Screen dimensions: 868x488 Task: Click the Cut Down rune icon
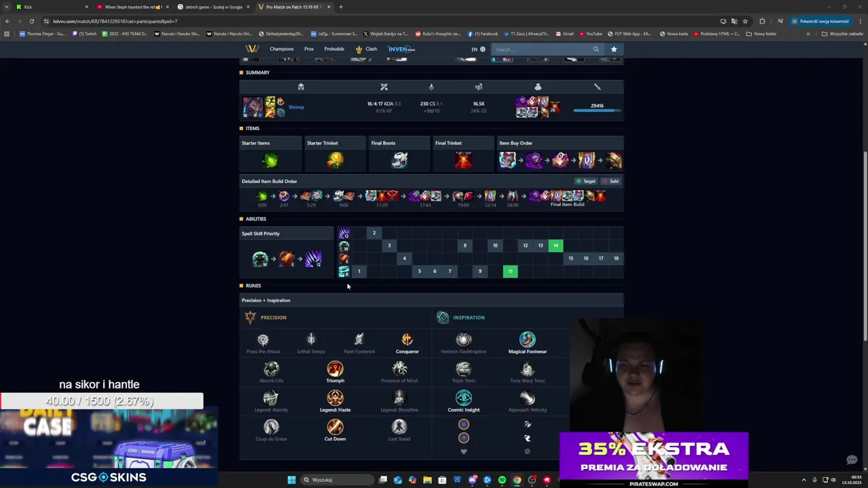coord(335,427)
